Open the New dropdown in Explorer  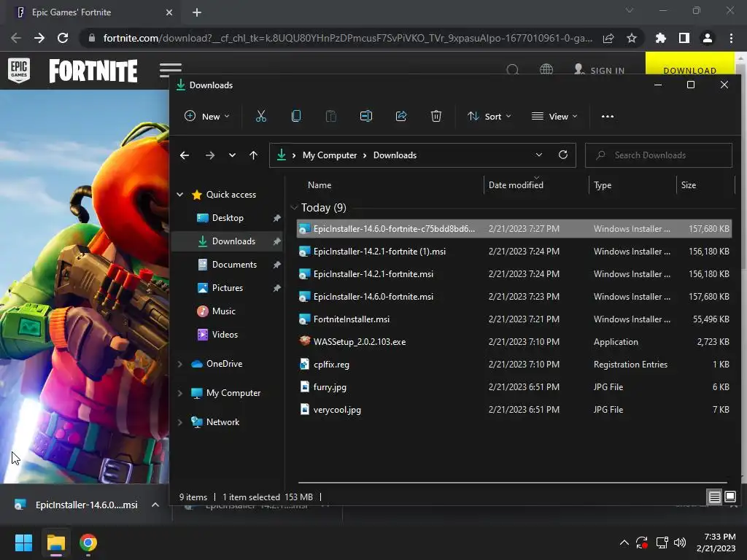tap(206, 116)
